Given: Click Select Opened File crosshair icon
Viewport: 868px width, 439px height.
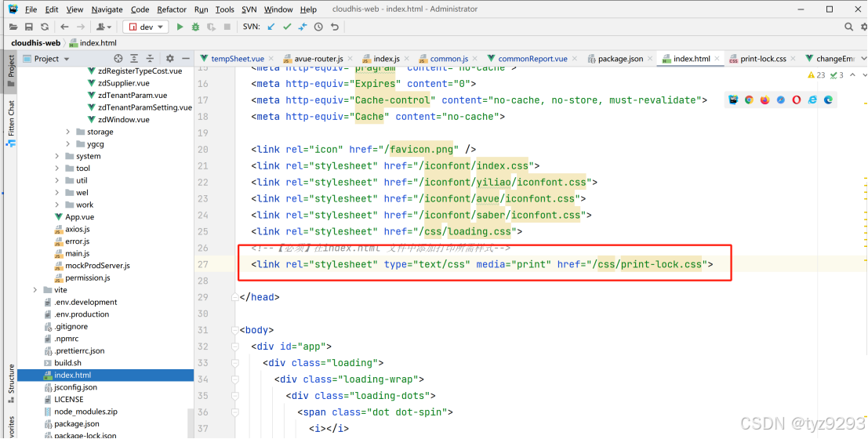Looking at the screenshot, I should pyautogui.click(x=118, y=58).
